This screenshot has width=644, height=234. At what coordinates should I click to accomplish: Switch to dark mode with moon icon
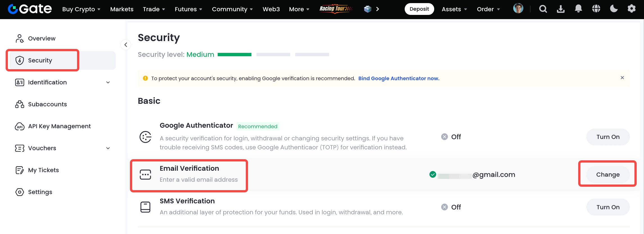tap(614, 9)
